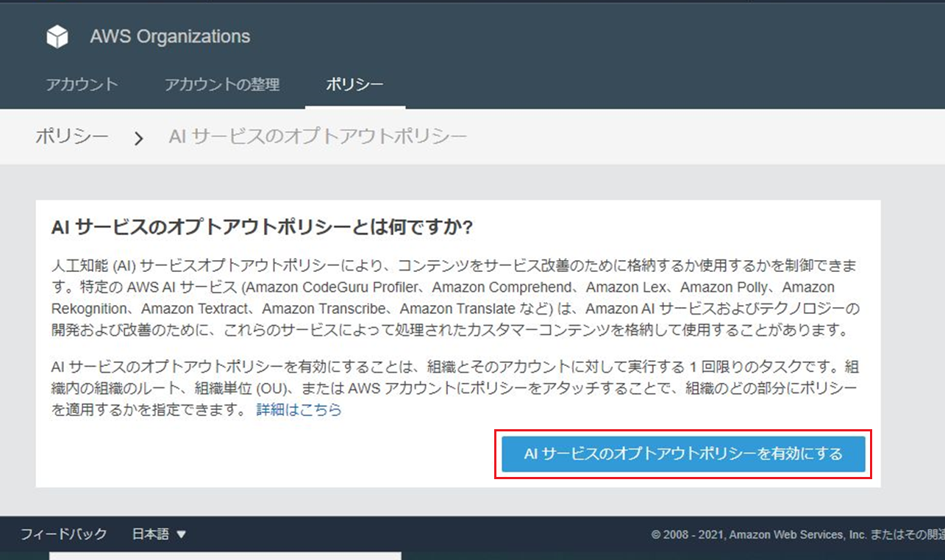Screen dimensions: 945x560
Task: Click the heading AI サービスのオプトアウトポリシーとは何ですか?
Action: tap(262, 228)
